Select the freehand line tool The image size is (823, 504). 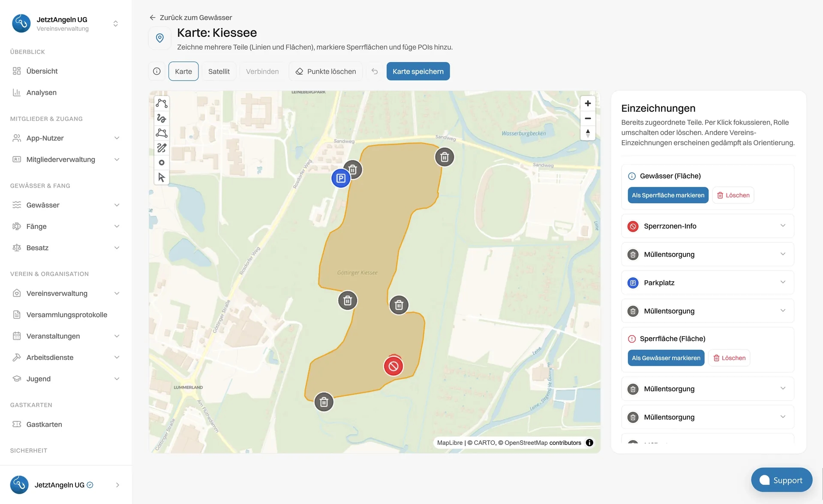coord(162,118)
